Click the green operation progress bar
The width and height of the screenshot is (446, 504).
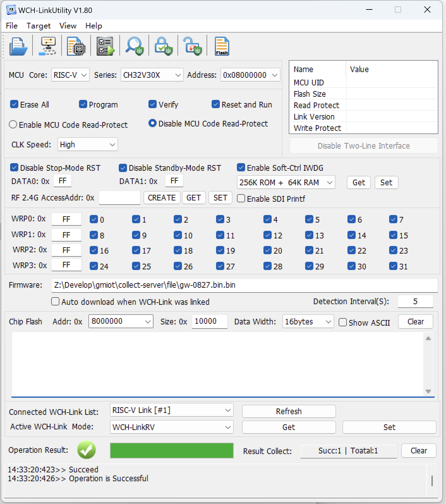click(x=172, y=451)
